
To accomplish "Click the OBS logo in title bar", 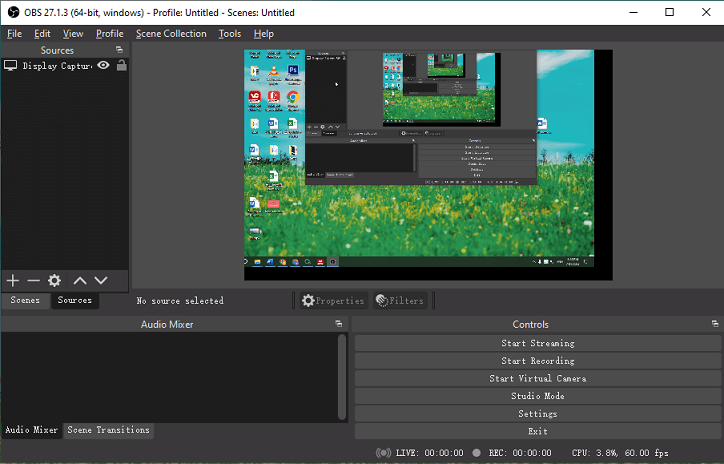I will [13, 12].
